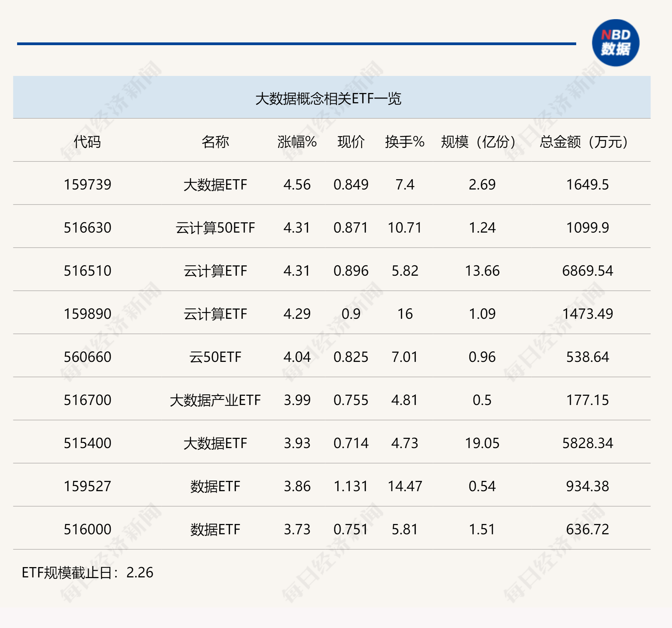
Task: Select the 3.99 gain value
Action: click(297, 400)
